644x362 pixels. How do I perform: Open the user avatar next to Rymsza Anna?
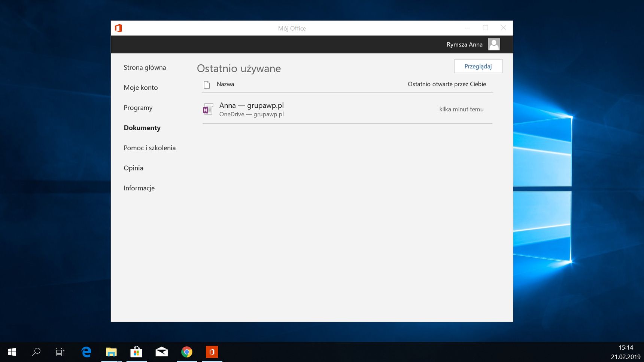pyautogui.click(x=494, y=44)
